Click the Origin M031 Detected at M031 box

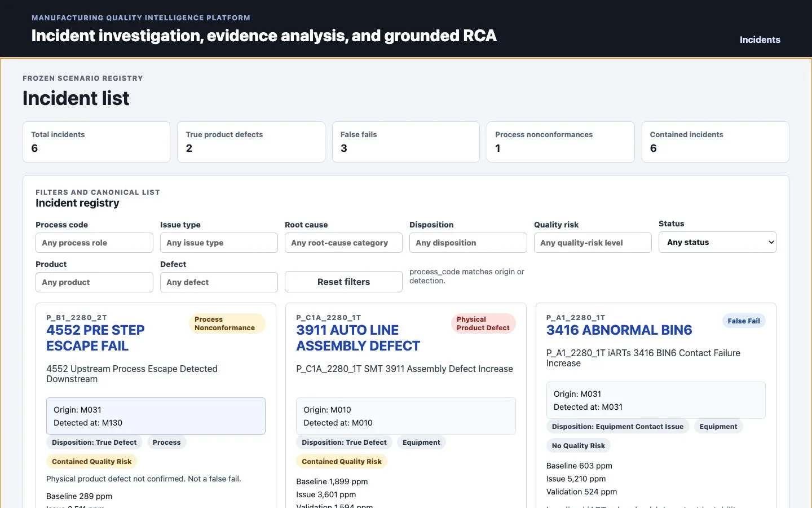coord(656,400)
